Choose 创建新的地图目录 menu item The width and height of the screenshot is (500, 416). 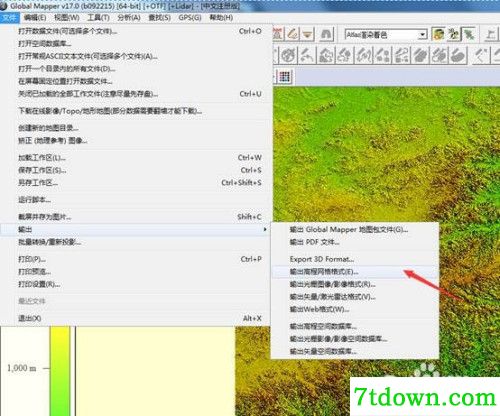[135, 128]
